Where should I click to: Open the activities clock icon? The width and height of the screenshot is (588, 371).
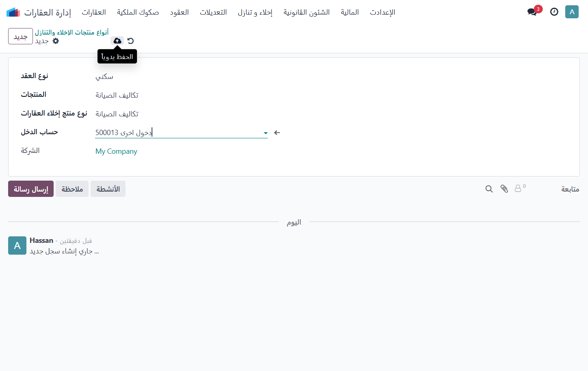pyautogui.click(x=554, y=12)
